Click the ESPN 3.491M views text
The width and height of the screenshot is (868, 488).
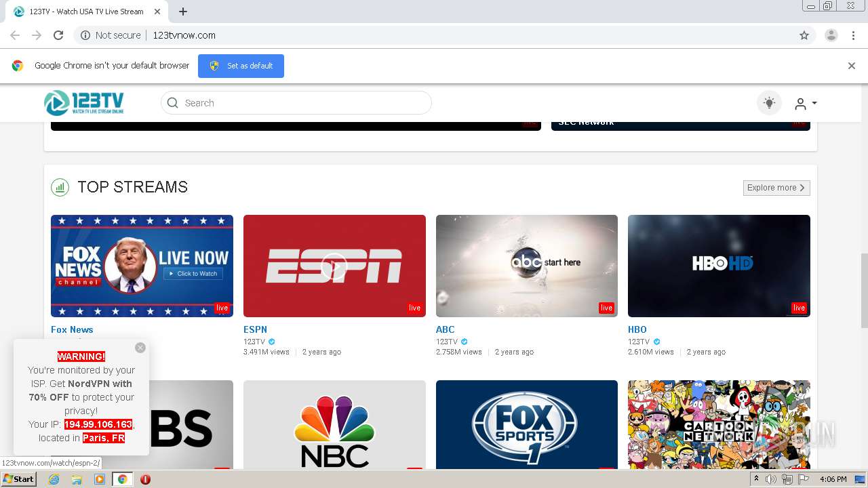point(267,352)
